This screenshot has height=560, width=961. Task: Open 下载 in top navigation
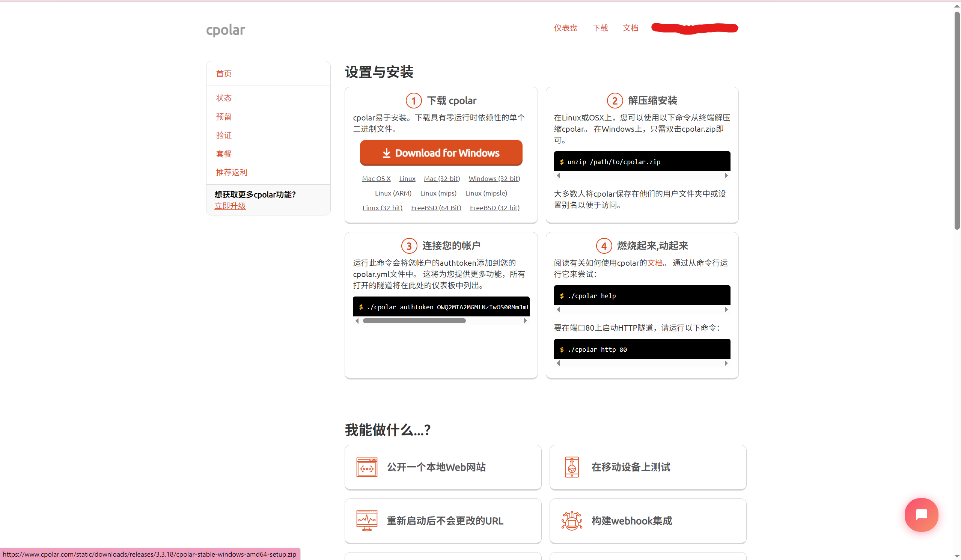(x=600, y=28)
